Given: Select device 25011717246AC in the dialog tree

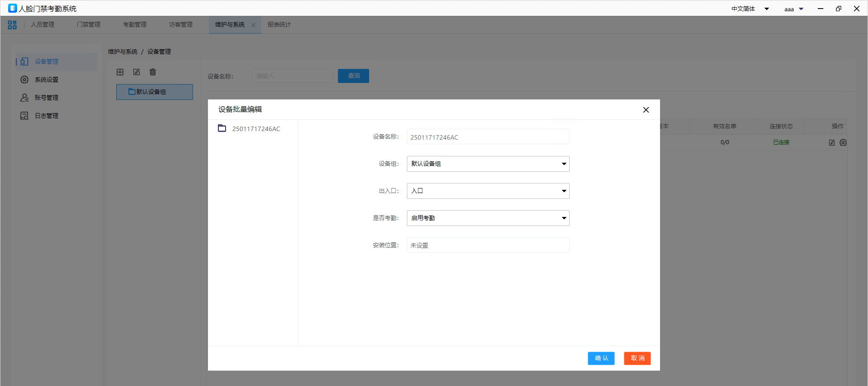Looking at the screenshot, I should tap(256, 129).
